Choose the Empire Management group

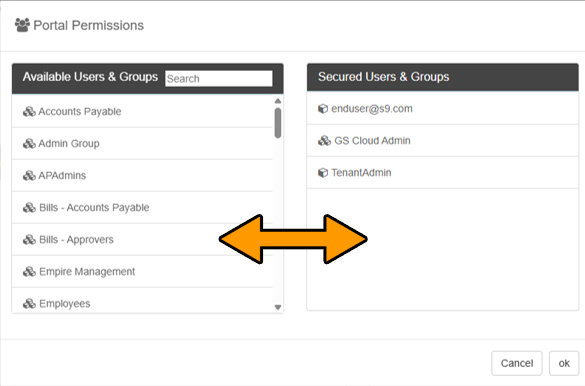(x=142, y=272)
